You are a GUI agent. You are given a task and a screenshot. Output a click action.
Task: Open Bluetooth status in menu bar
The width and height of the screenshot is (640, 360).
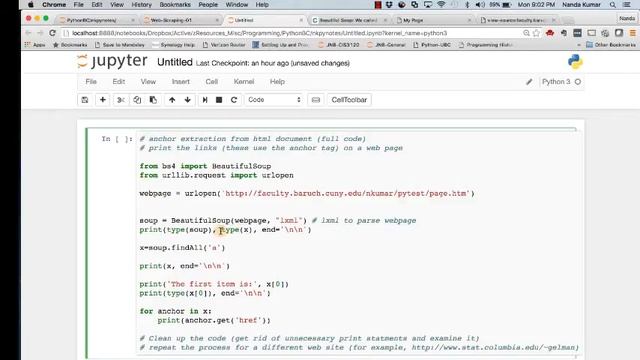pyautogui.click(x=467, y=4)
